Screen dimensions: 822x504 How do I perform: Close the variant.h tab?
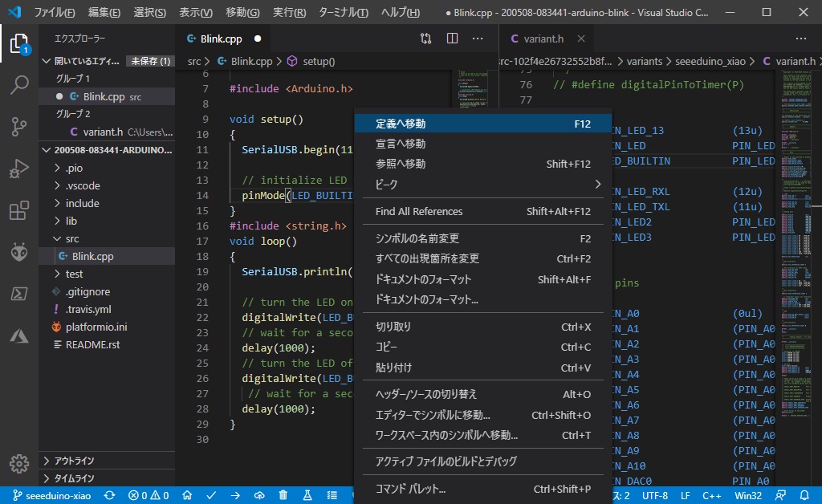tap(581, 39)
